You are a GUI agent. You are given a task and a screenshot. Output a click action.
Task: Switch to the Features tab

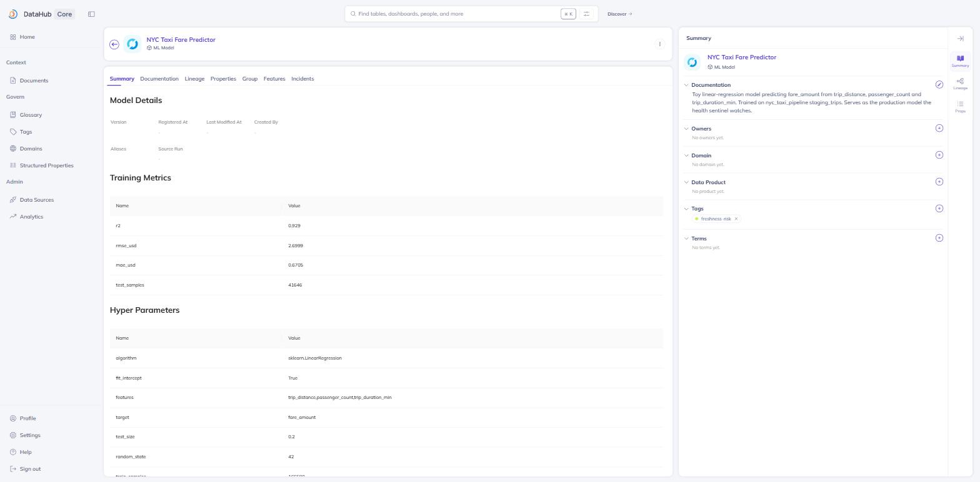tap(274, 79)
